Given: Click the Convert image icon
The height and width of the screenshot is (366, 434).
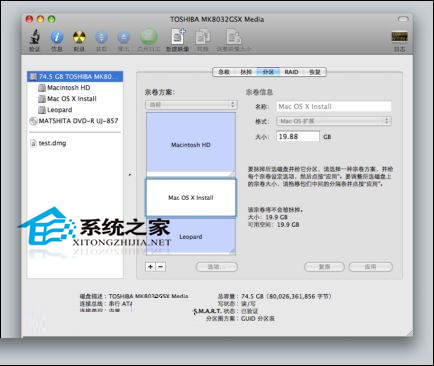Looking at the screenshot, I should point(203,37).
